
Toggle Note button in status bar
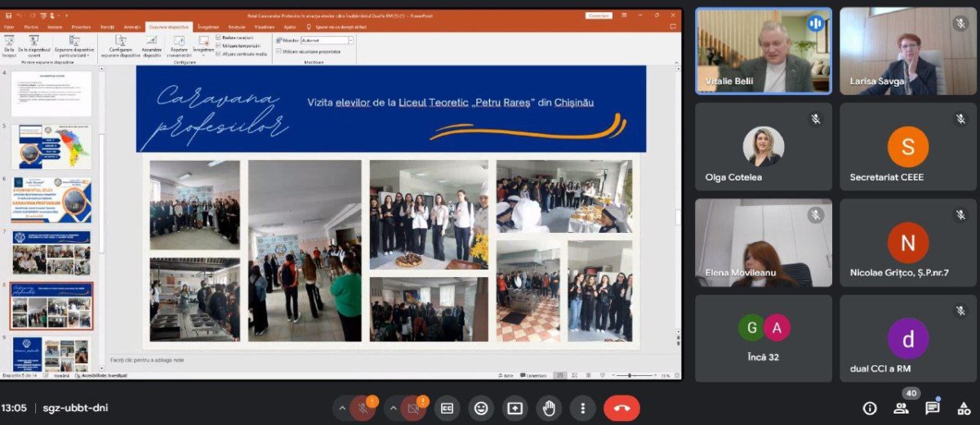pos(506,375)
